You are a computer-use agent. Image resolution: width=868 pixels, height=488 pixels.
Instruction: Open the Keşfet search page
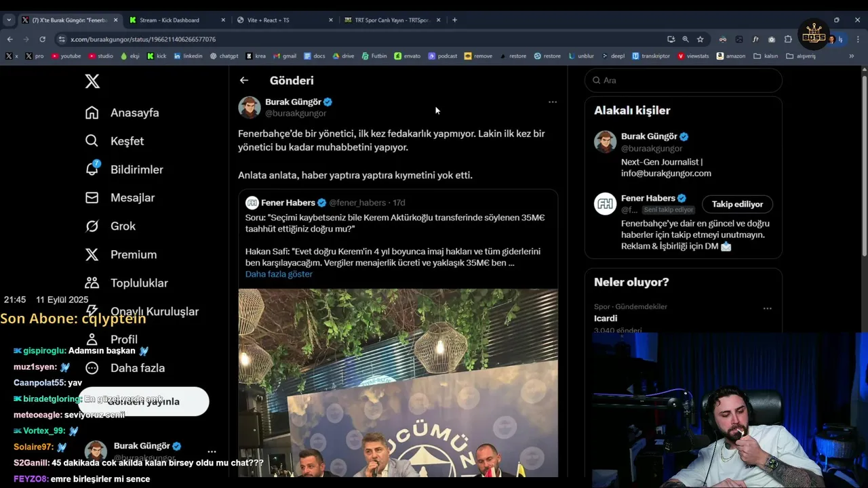point(115,141)
